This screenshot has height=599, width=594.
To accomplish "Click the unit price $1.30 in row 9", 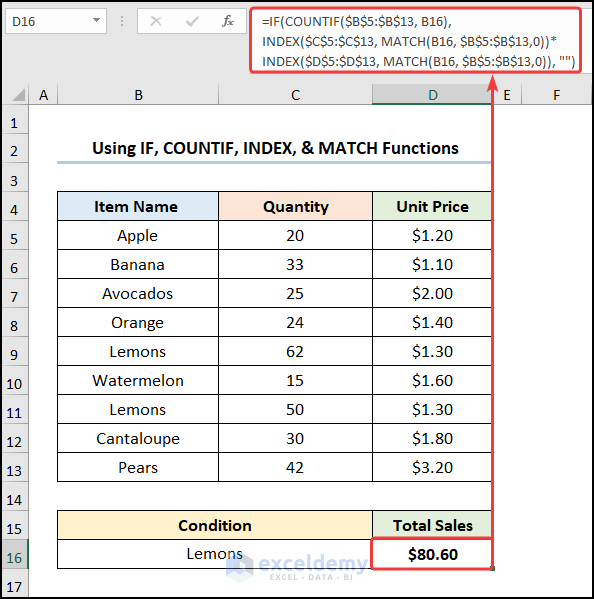I will coord(432,351).
